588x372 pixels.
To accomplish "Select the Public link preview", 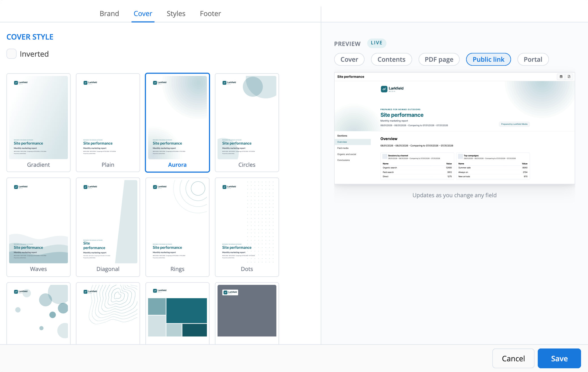I will [x=489, y=59].
